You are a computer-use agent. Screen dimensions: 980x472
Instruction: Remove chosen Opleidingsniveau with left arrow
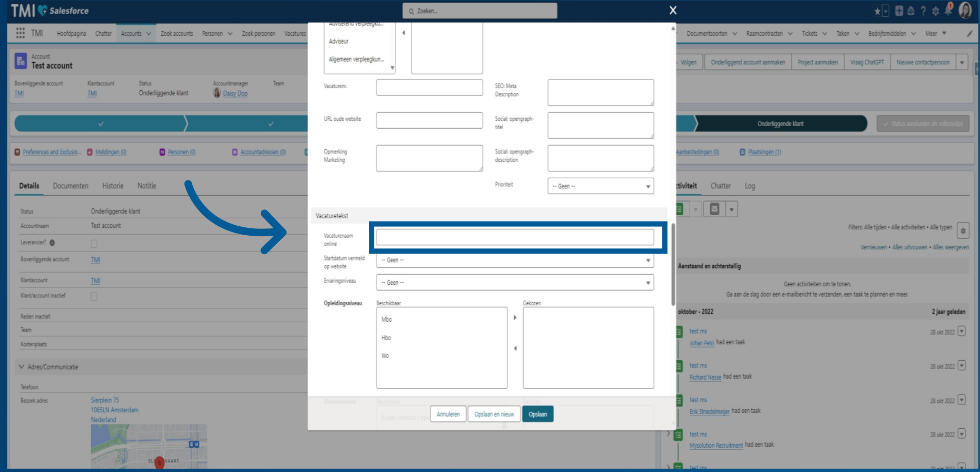pyautogui.click(x=515, y=348)
